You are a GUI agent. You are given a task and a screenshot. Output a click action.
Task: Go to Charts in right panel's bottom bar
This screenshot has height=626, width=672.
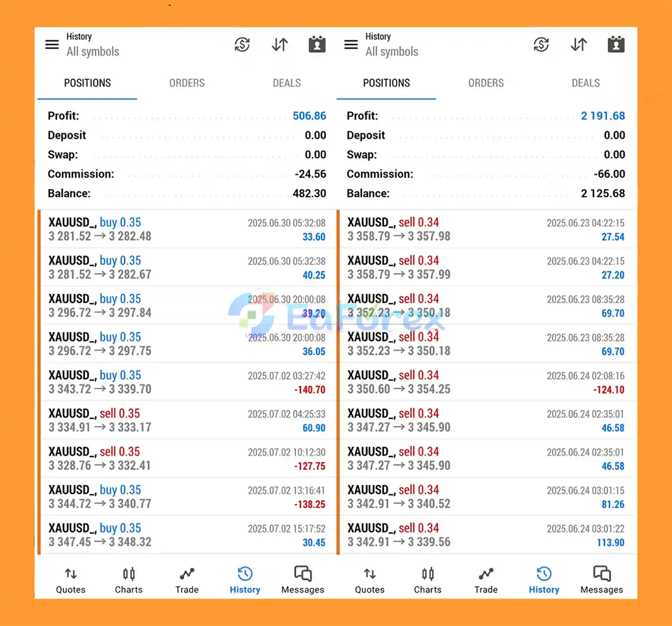pyautogui.click(x=428, y=580)
